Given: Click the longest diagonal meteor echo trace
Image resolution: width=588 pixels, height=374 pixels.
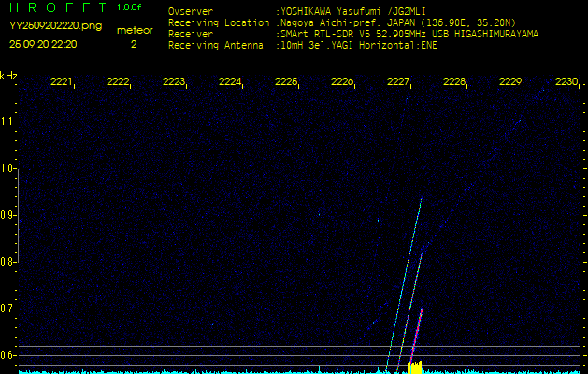Looking at the screenshot, I should point(405,280).
